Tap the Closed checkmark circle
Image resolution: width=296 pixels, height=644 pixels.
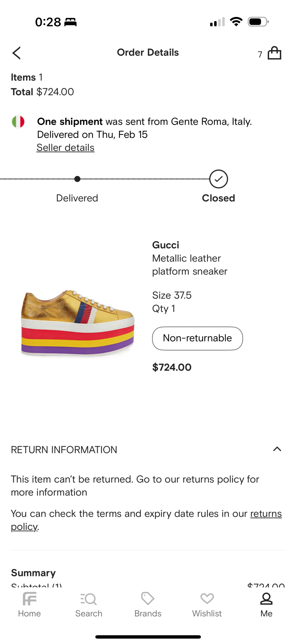tap(218, 179)
